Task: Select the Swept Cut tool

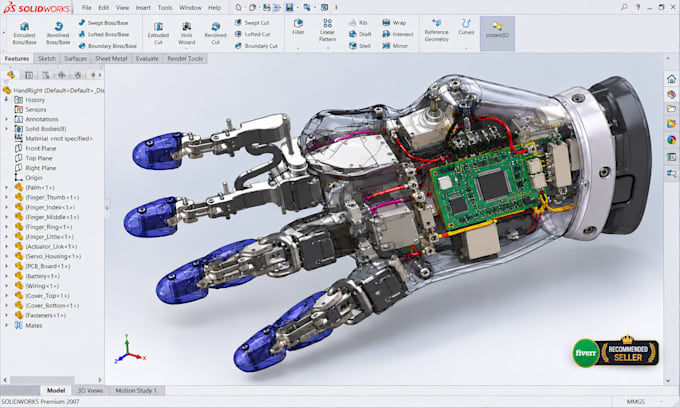Action: click(x=252, y=23)
